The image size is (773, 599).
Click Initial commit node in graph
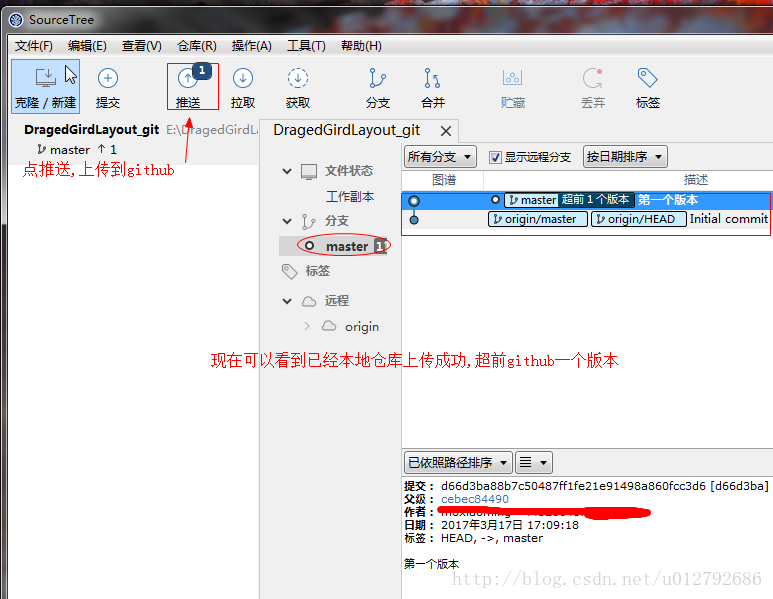click(x=414, y=220)
